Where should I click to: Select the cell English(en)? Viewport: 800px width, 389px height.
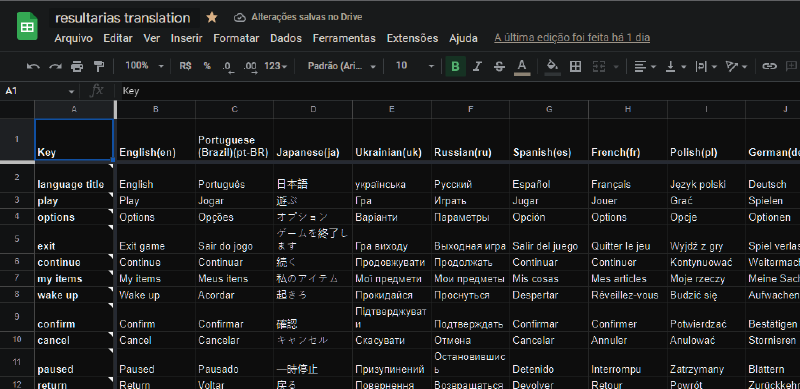coord(156,139)
